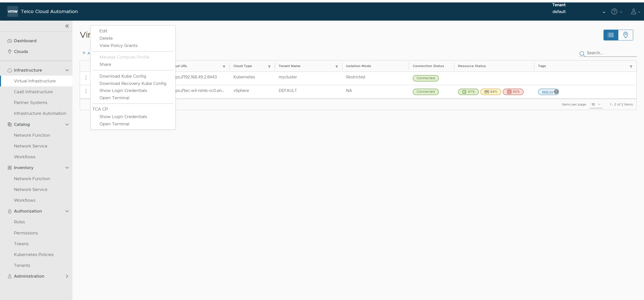The image size is (644, 300).
Task: Collapse the Catalog section
Action: click(67, 124)
